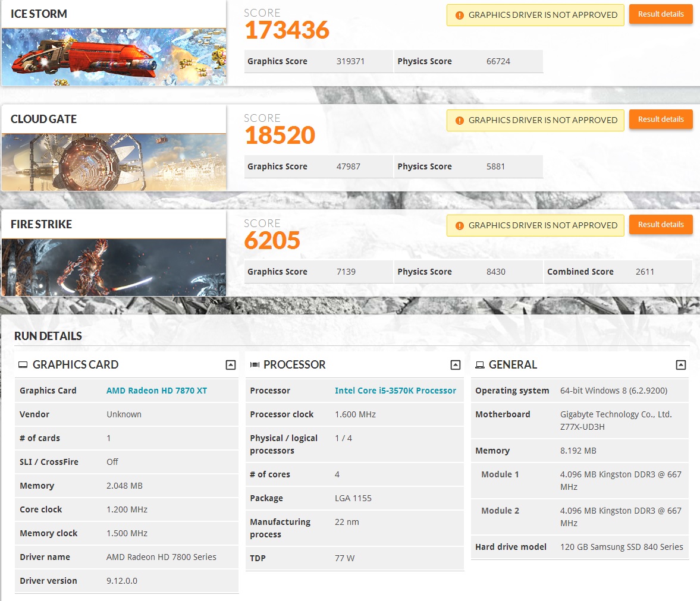Click the chip icon beside Processor
Image resolution: width=700 pixels, height=601 pixels.
click(x=255, y=365)
